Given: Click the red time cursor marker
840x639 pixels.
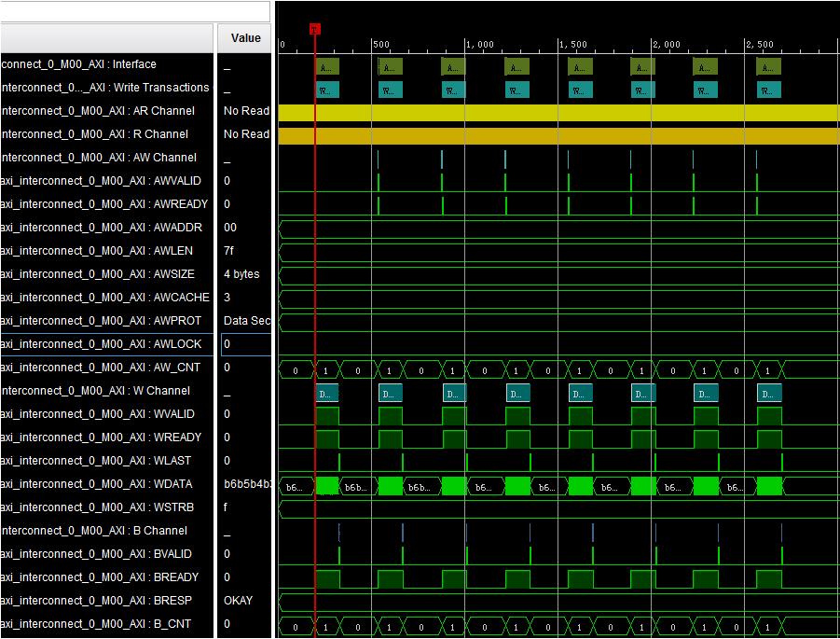Looking at the screenshot, I should coord(314,29).
